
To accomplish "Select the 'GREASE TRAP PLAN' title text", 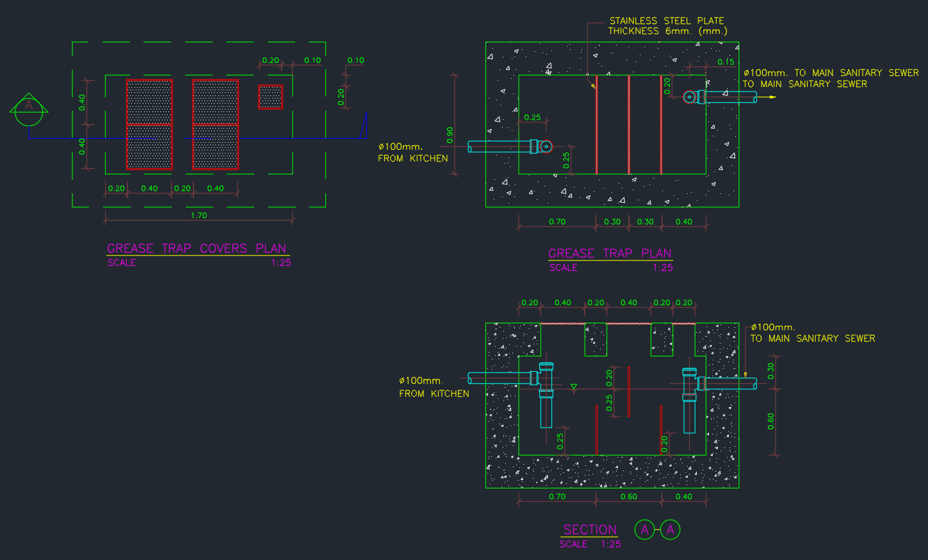I will (610, 253).
